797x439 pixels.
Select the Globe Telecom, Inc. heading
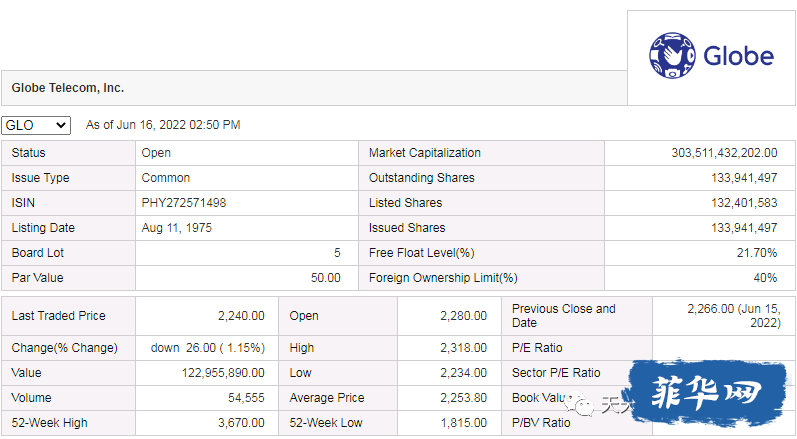point(68,88)
